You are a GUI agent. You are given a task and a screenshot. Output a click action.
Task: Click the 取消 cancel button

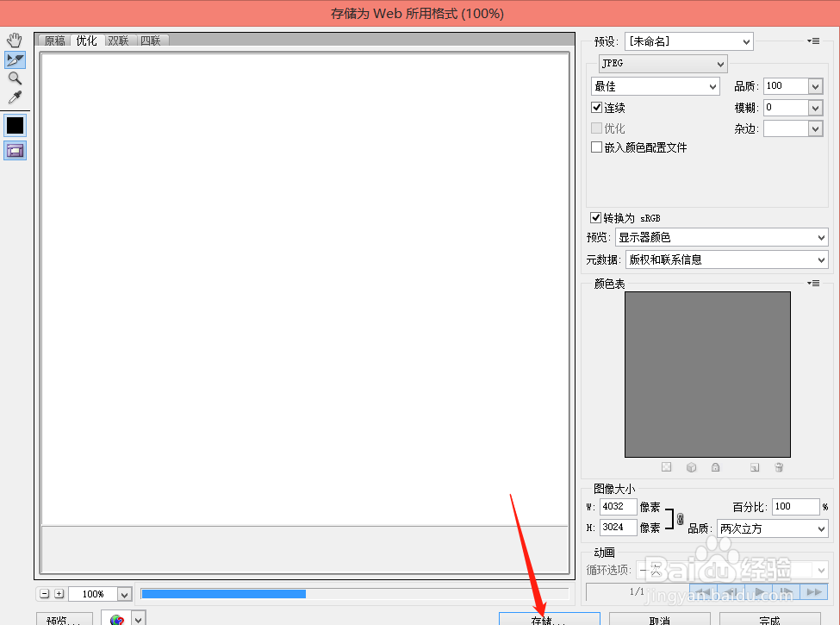coord(659,619)
